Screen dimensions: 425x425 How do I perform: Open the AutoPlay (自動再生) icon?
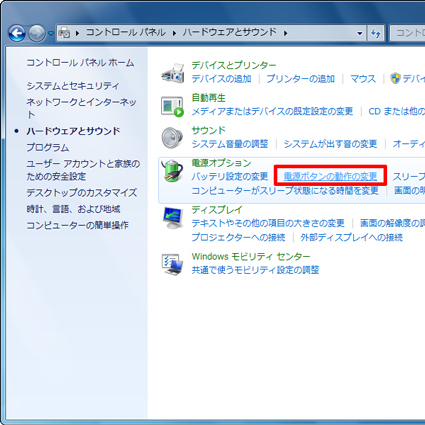tap(172, 106)
